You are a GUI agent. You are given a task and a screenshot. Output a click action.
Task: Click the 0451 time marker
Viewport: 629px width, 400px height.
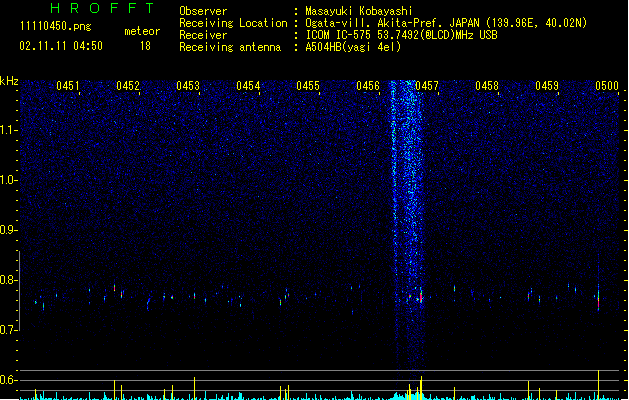point(68,85)
